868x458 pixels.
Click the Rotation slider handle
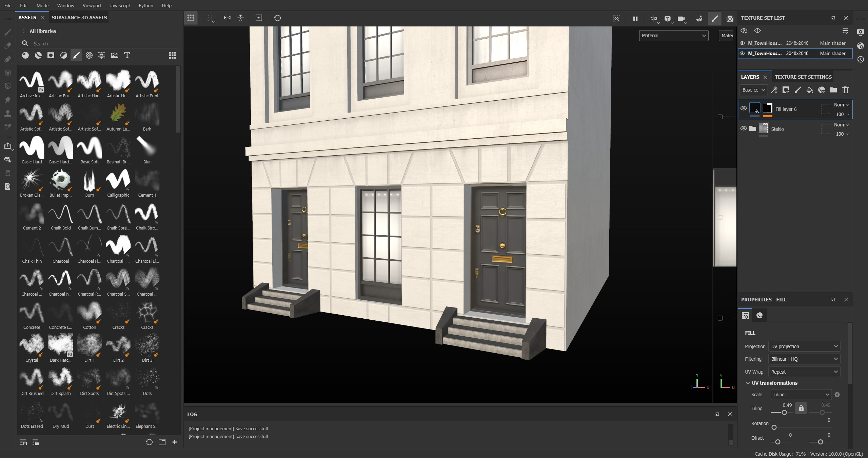tap(774, 427)
